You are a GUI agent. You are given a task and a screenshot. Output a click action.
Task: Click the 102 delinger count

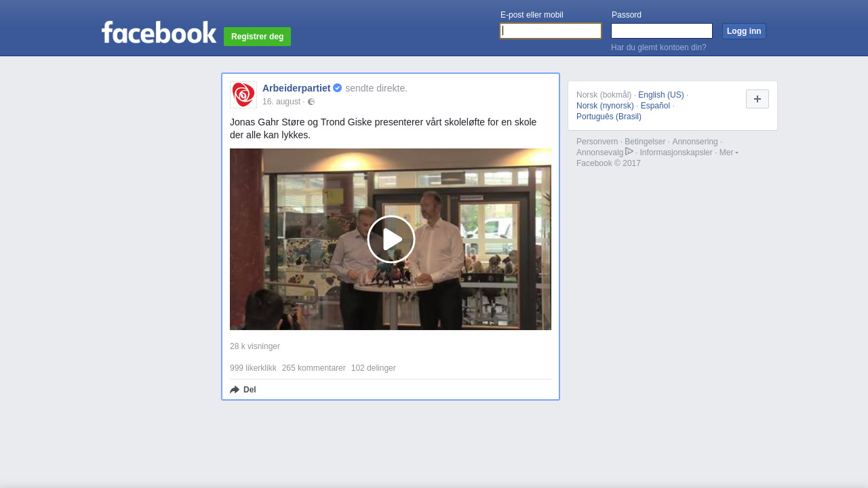click(374, 368)
